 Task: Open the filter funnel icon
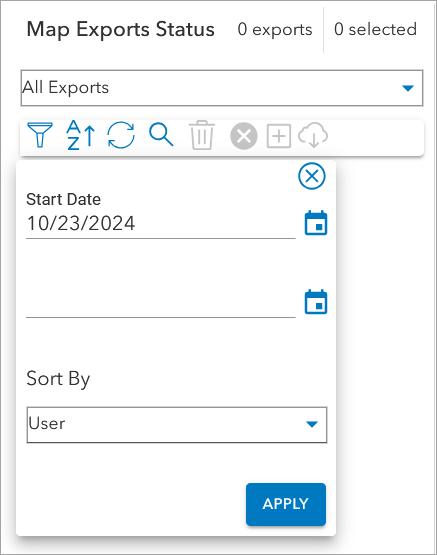coord(40,135)
